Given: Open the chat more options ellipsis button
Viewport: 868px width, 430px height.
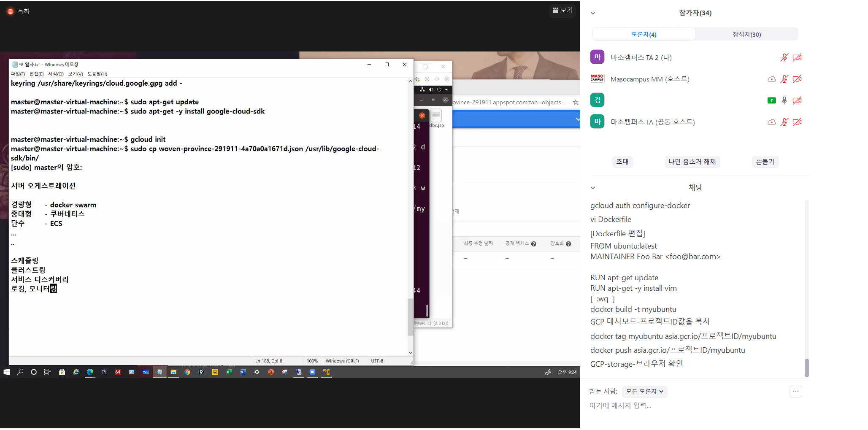Looking at the screenshot, I should pos(795,391).
